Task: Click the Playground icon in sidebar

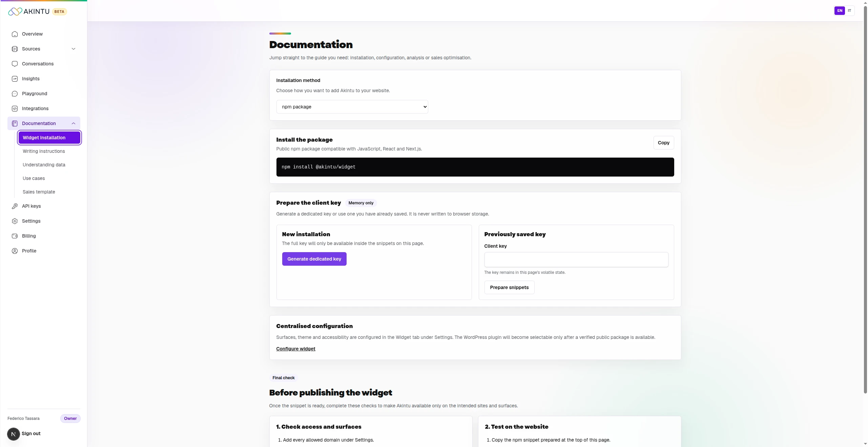Action: tap(15, 94)
